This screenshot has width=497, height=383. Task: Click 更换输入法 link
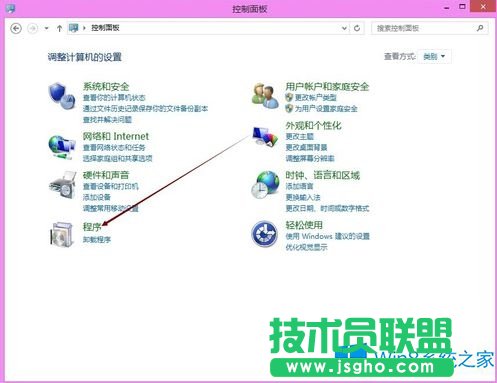pos(303,197)
